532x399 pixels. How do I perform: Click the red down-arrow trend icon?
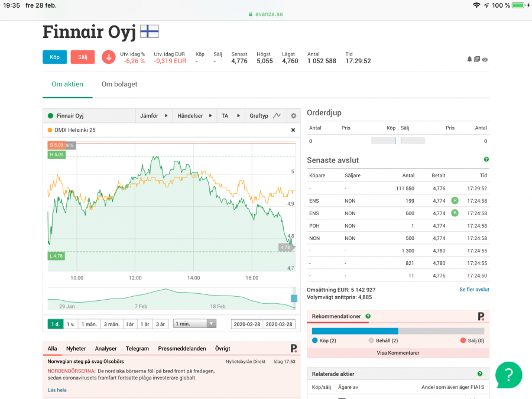click(x=108, y=57)
